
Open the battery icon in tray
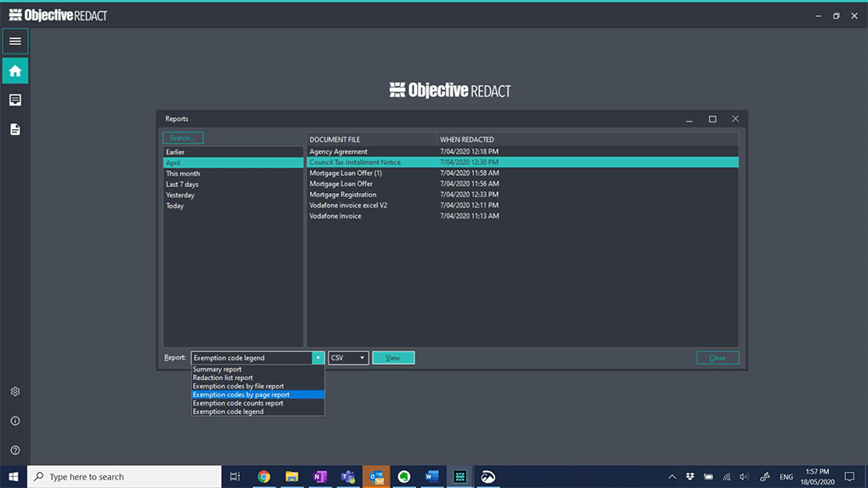(x=709, y=476)
